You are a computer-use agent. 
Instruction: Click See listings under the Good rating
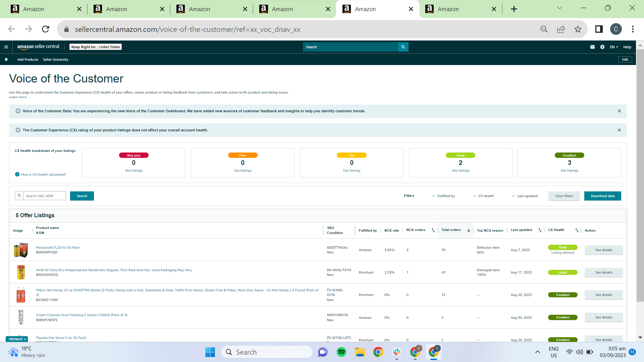coord(461,171)
